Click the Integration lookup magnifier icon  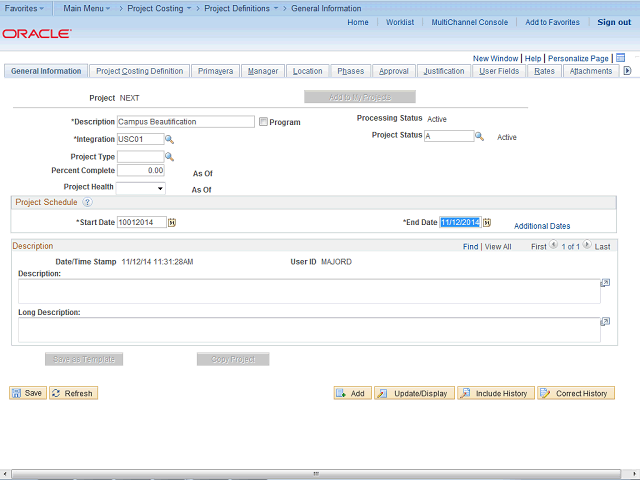(169, 139)
